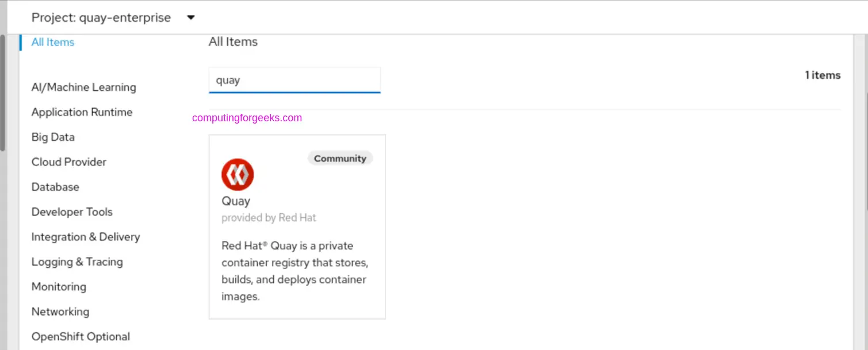Open the Big Data category

tap(53, 137)
